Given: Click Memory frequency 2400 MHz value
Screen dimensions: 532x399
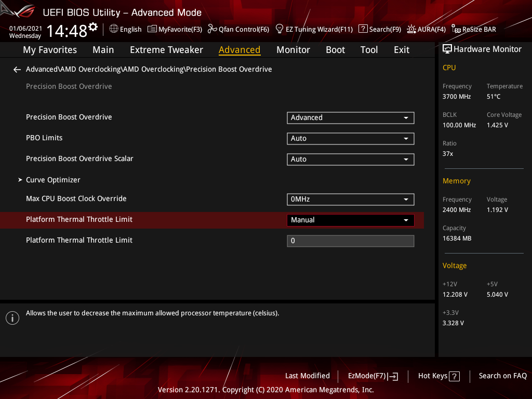Looking at the screenshot, I should (456, 210).
